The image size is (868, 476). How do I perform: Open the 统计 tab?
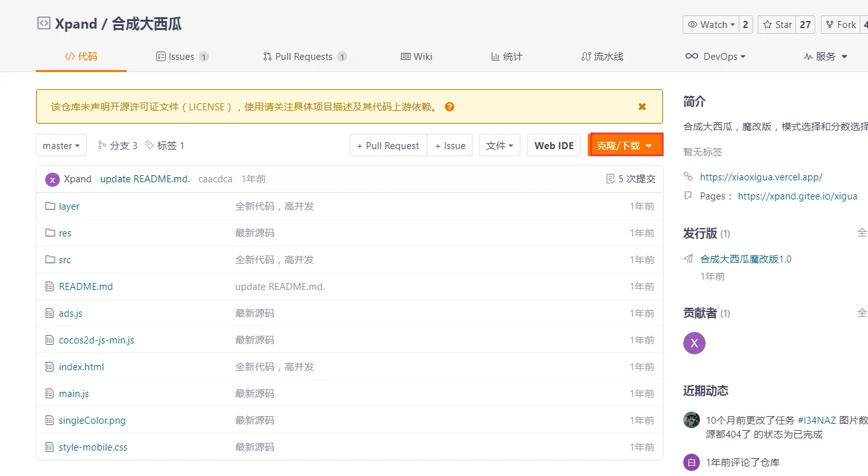pyautogui.click(x=507, y=57)
